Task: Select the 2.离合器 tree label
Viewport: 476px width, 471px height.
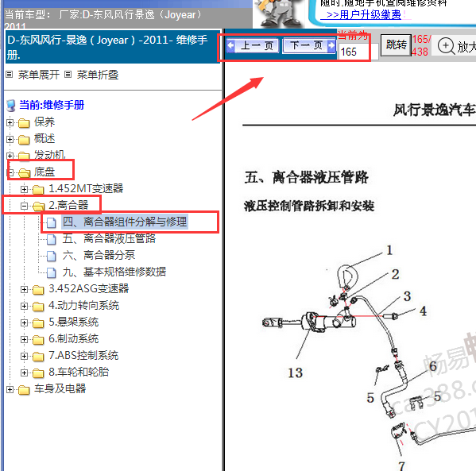Action: 68,206
